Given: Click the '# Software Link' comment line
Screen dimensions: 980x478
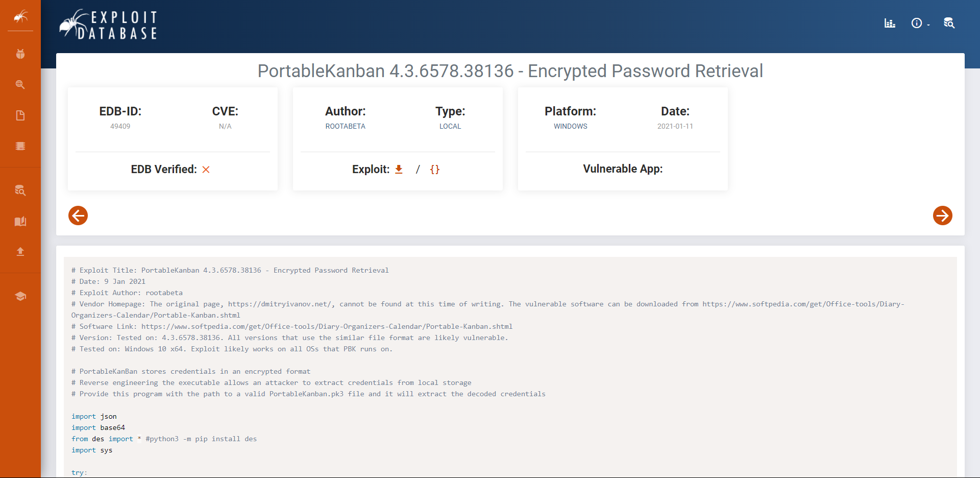Looking at the screenshot, I should coord(292,326).
